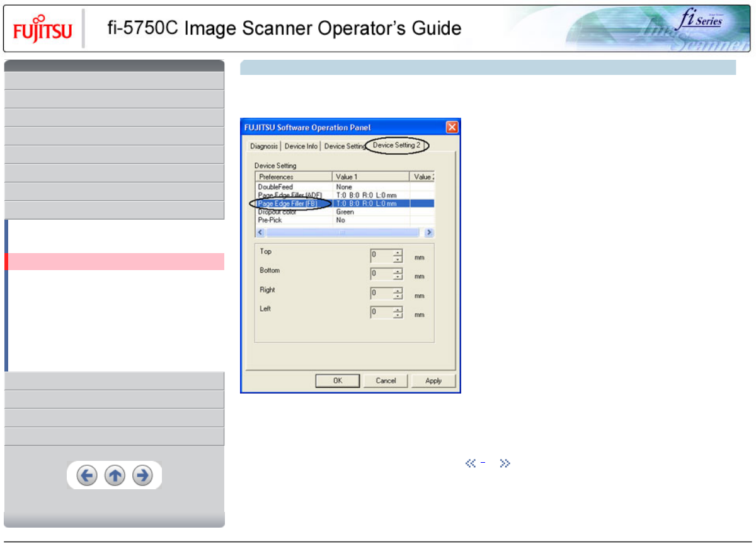
Task: Click the Preferences column header
Action: [x=294, y=177]
